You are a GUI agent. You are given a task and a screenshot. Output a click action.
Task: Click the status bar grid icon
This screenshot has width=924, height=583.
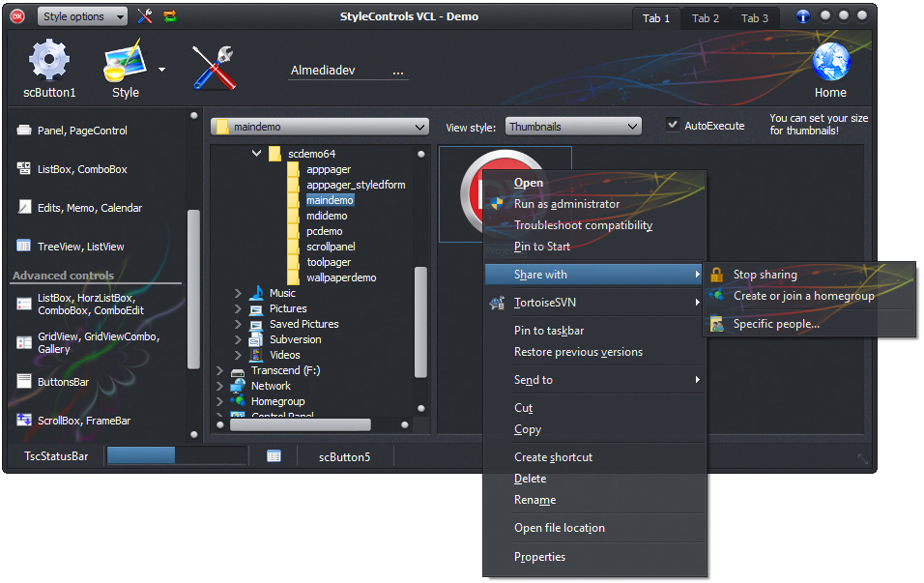(x=274, y=455)
